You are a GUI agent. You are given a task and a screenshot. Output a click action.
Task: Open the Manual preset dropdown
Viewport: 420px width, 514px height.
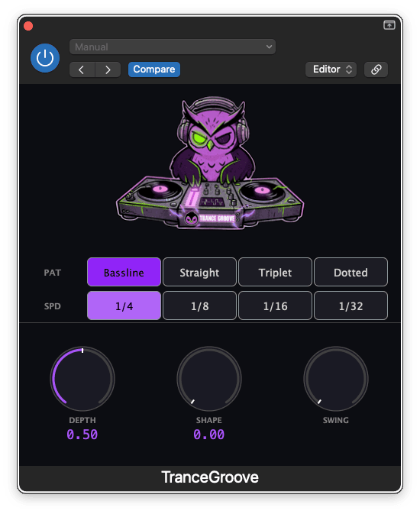coord(173,47)
